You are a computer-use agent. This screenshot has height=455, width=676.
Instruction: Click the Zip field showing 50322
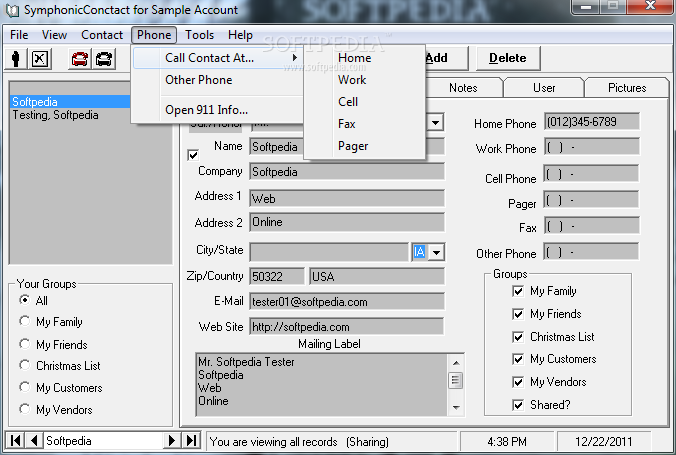point(277,276)
